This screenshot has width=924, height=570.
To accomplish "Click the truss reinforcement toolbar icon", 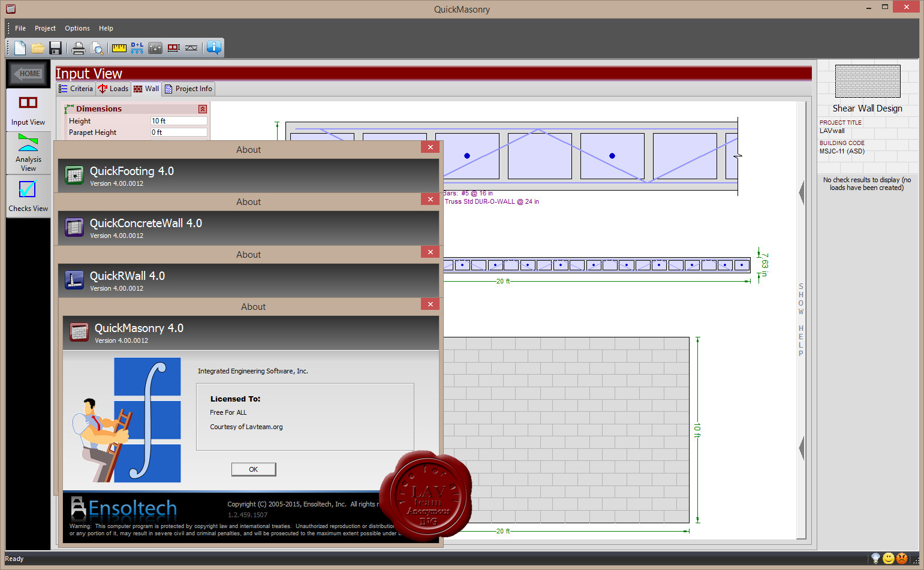I will (191, 48).
